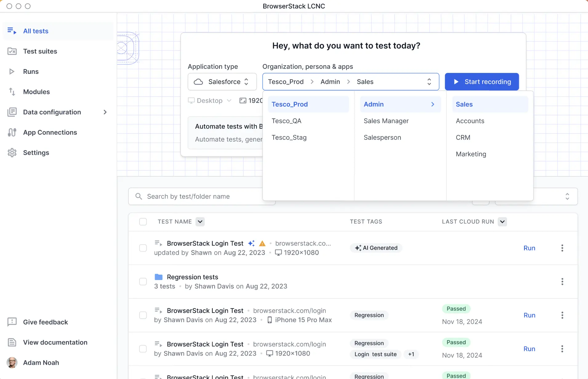Click the resolution icon next to 1920
588x379 pixels.
[x=243, y=101]
